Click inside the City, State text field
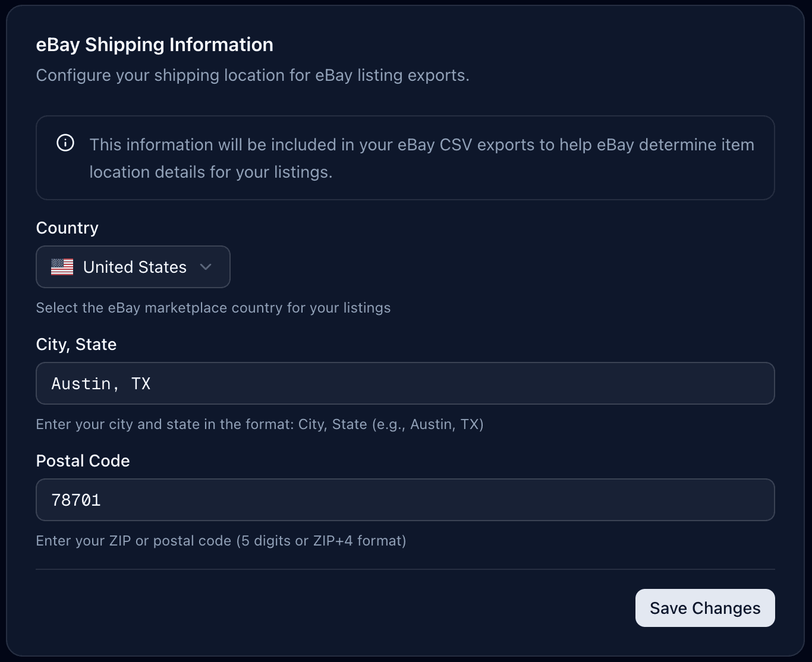Viewport: 812px width, 662px height. click(x=406, y=383)
